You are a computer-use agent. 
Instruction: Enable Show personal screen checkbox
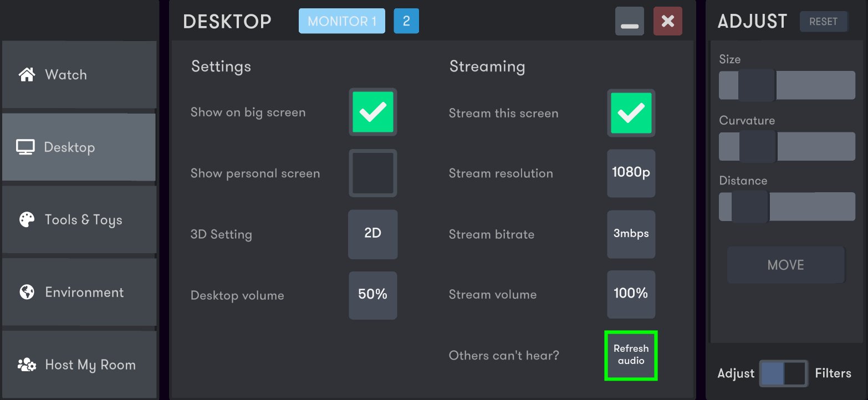click(x=373, y=173)
